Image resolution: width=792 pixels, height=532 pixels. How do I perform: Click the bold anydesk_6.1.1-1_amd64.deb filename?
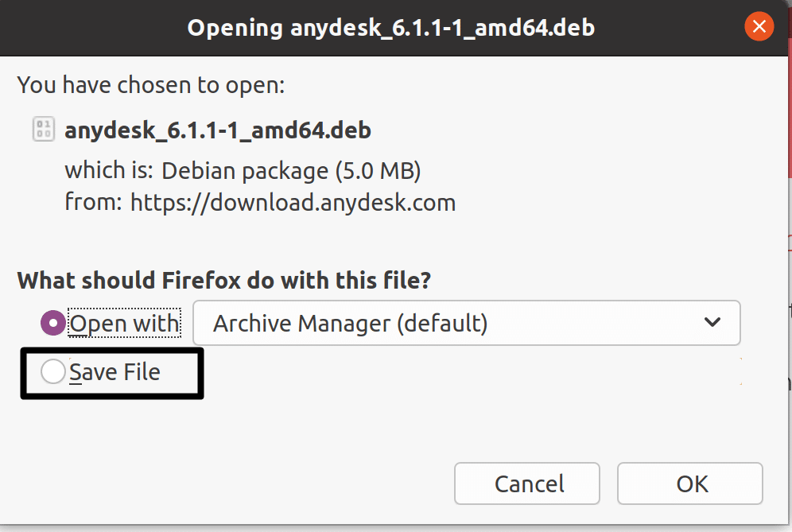click(218, 130)
